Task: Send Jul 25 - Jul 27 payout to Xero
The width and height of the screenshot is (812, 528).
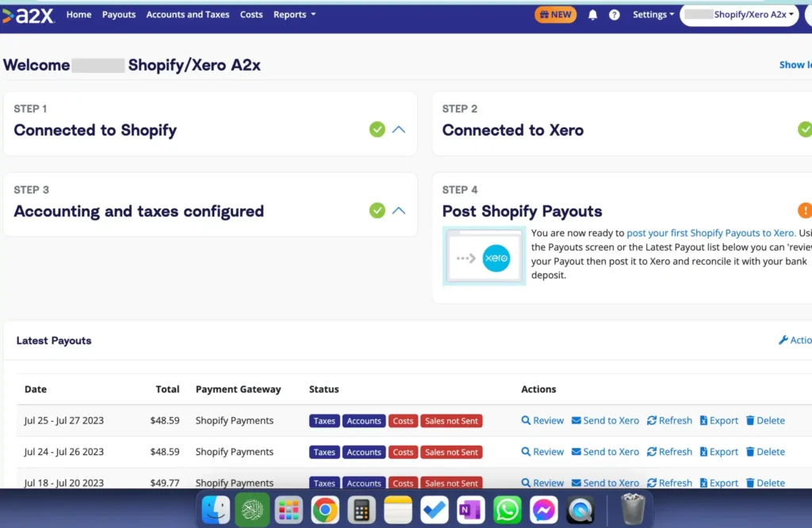Action: [x=605, y=420]
